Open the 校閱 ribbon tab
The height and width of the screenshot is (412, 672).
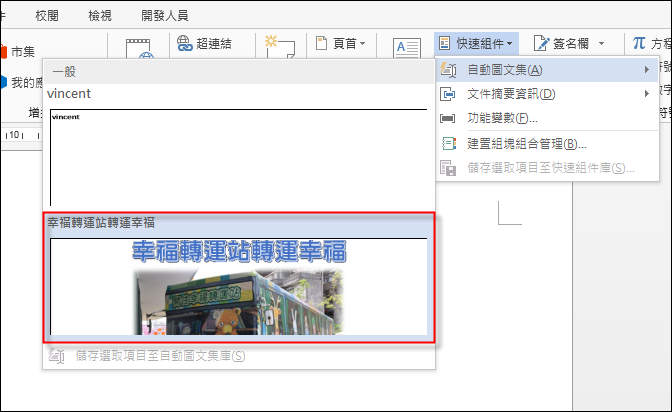(x=47, y=16)
